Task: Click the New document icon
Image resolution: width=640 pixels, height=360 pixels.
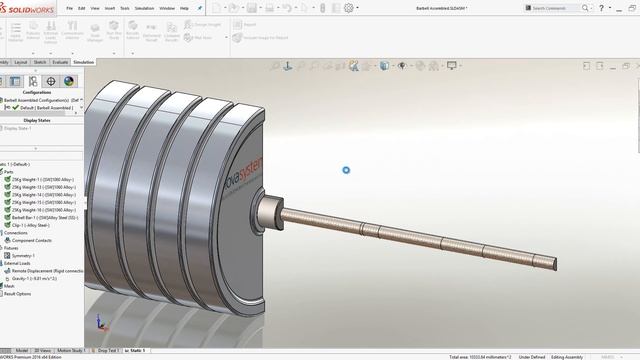Action: click(x=216, y=8)
